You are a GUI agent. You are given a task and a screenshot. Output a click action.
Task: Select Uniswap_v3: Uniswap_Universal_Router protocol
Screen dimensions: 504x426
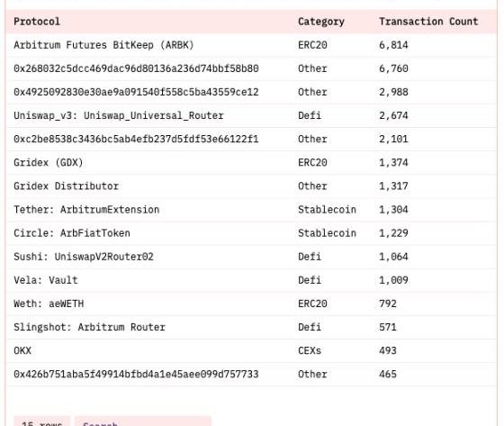click(x=118, y=115)
